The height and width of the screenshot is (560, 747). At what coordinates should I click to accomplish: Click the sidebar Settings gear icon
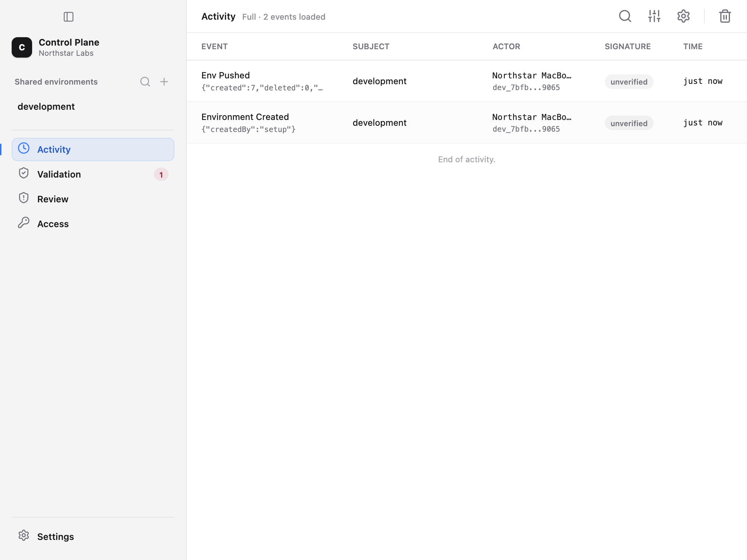(24, 535)
